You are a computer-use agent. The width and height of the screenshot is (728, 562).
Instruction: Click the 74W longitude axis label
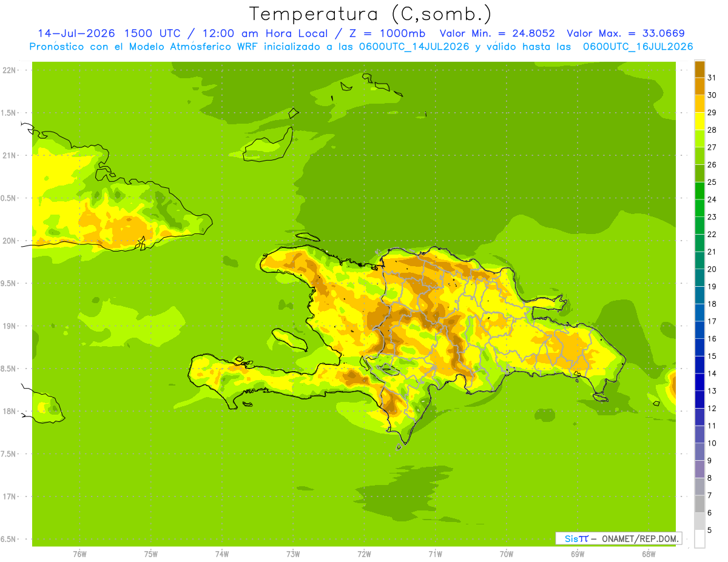point(222,554)
